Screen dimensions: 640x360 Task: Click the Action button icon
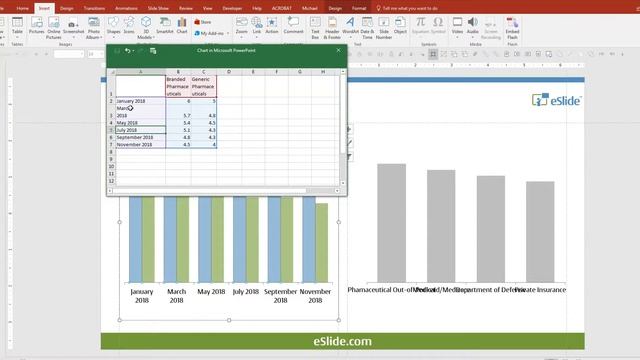pyautogui.click(x=272, y=25)
